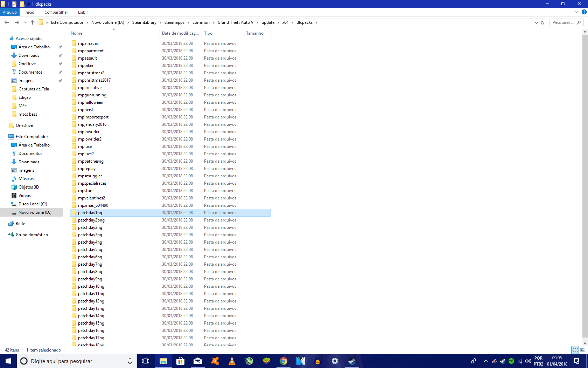
Task: Switch to the Compartilhar ribbon tab
Action: pyautogui.click(x=56, y=12)
